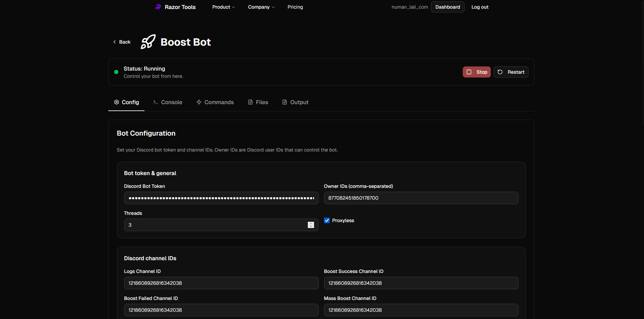Viewport: 644px width, 319px height.
Task: Click the green running status indicator
Action: point(116,72)
